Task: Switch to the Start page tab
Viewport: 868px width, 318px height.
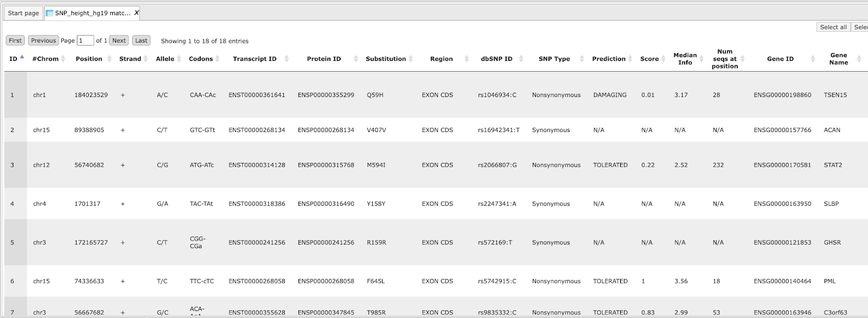Action: pyautogui.click(x=23, y=13)
